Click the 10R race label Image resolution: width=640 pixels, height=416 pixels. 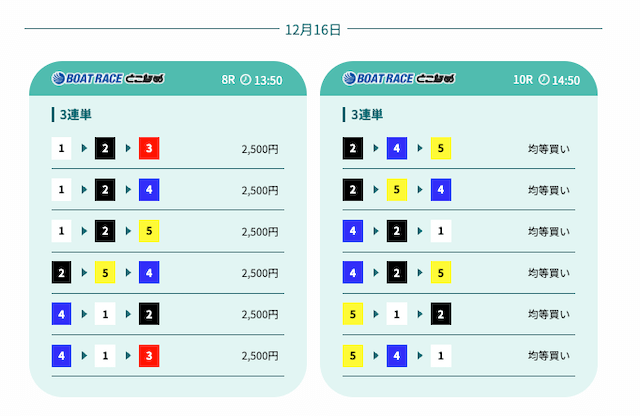[523, 79]
